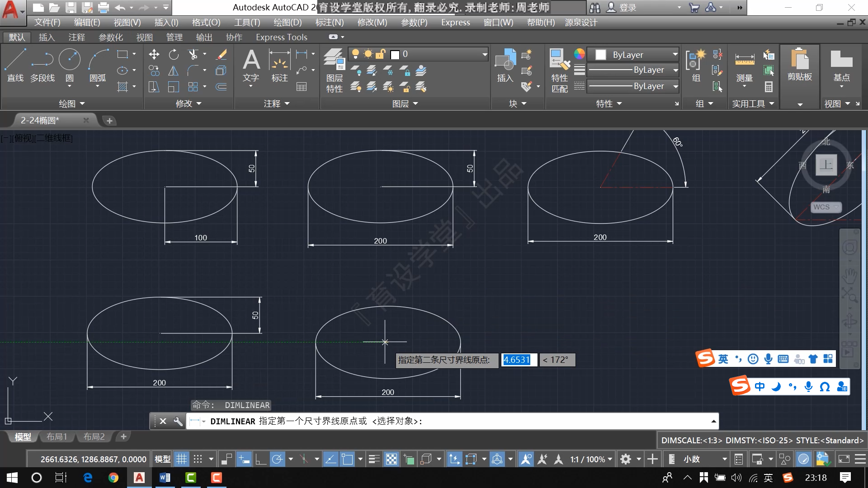Screen dimensions: 868x488
Task: Click Match Properties (特性匹配) icon
Action: [x=560, y=70]
